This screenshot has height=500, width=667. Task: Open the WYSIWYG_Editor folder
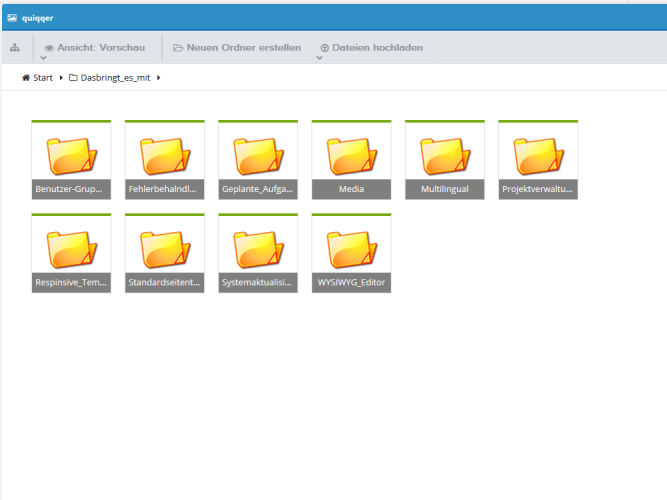coord(351,254)
